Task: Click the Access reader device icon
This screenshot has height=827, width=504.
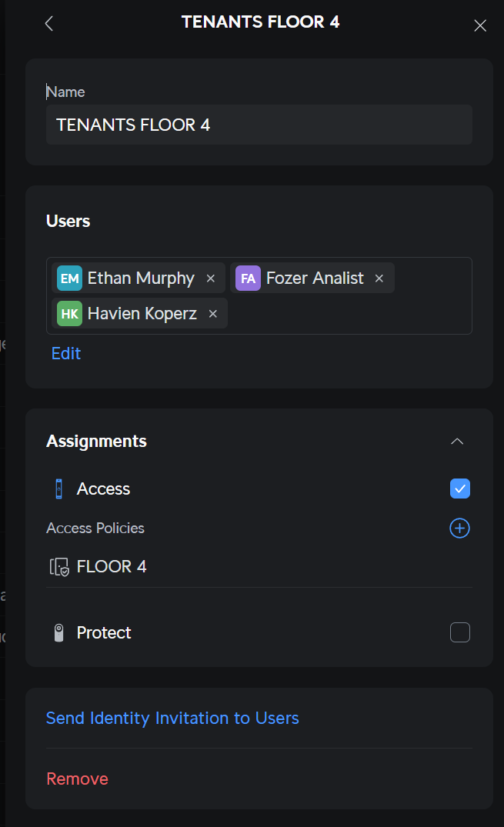Action: click(58, 489)
